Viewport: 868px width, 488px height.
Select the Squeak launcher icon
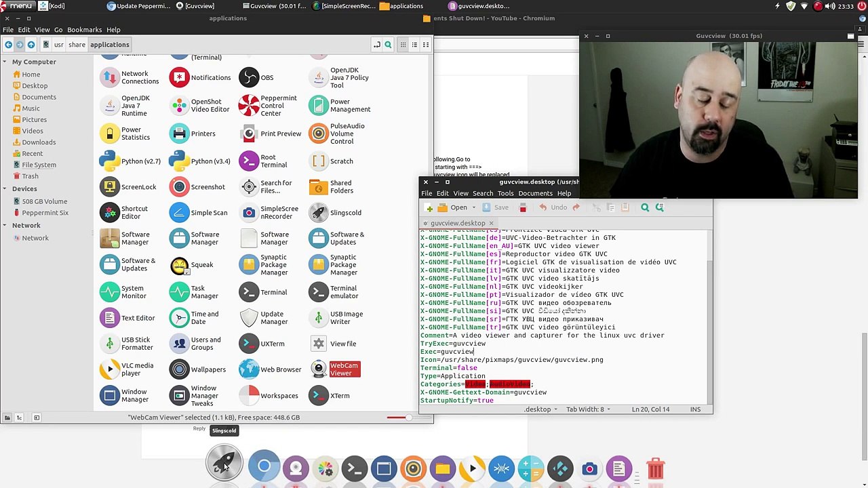click(x=179, y=265)
